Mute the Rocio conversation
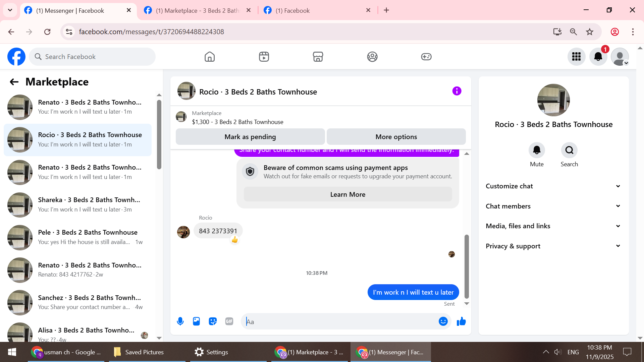 tap(537, 150)
